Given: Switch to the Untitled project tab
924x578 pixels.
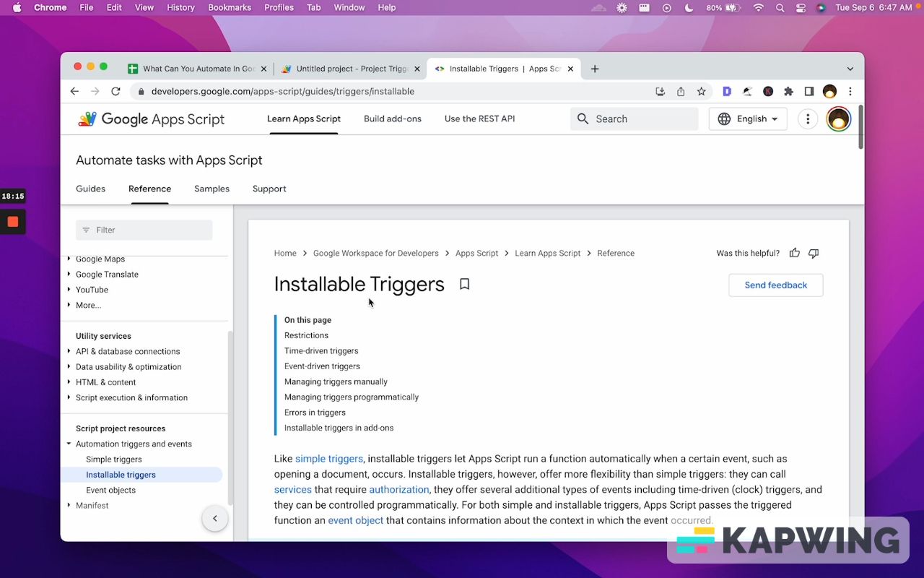Looking at the screenshot, I should point(350,69).
